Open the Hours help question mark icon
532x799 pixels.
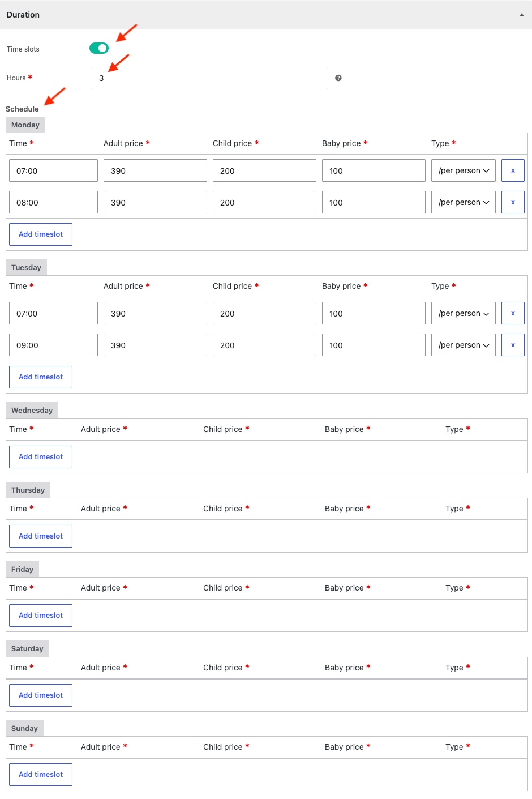(x=338, y=78)
